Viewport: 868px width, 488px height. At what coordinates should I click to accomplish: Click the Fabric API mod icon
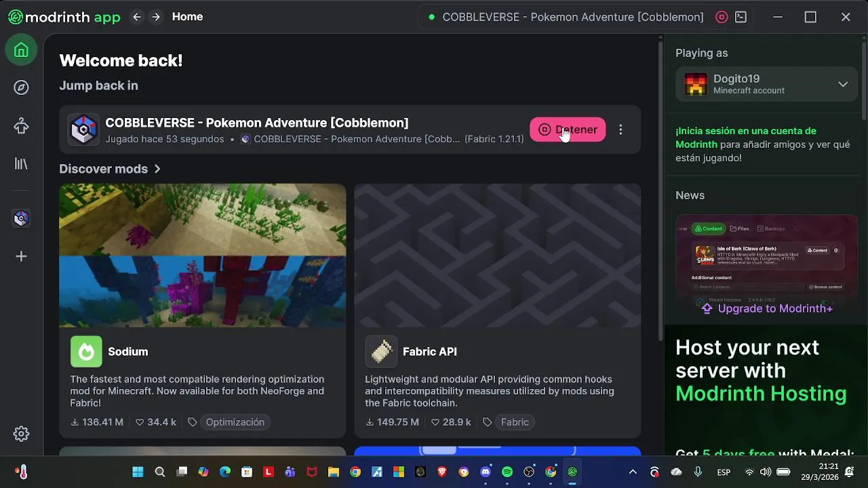381,351
